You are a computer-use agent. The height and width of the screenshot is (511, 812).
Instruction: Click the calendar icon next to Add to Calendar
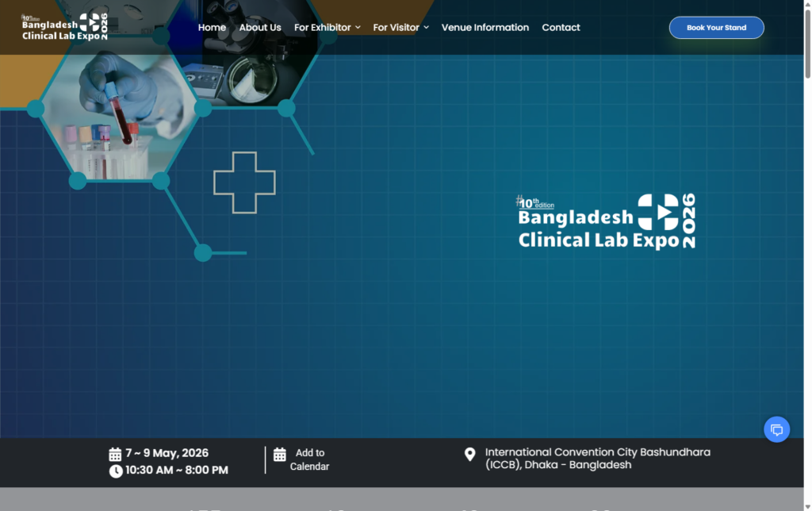[x=279, y=454]
